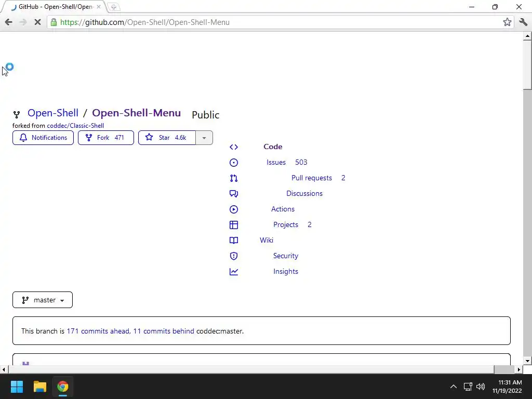This screenshot has width=532, height=399.
Task: Open the master branch selector dropdown
Action: coord(43,300)
